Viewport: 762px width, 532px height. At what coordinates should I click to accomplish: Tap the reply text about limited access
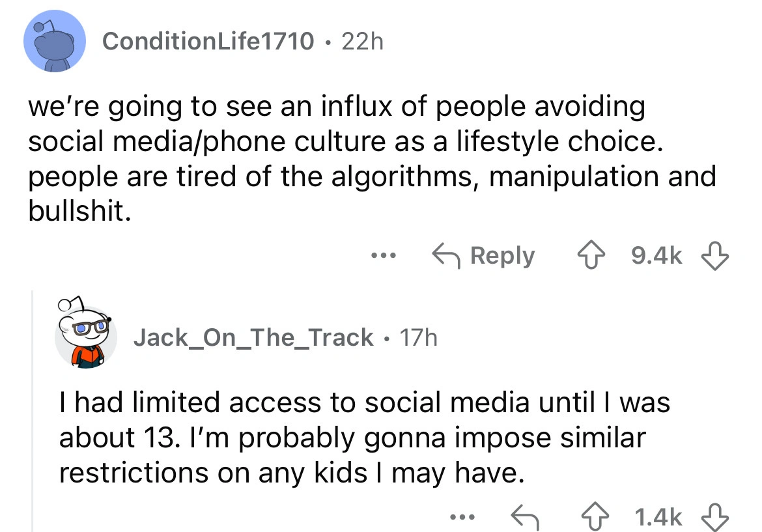365,438
